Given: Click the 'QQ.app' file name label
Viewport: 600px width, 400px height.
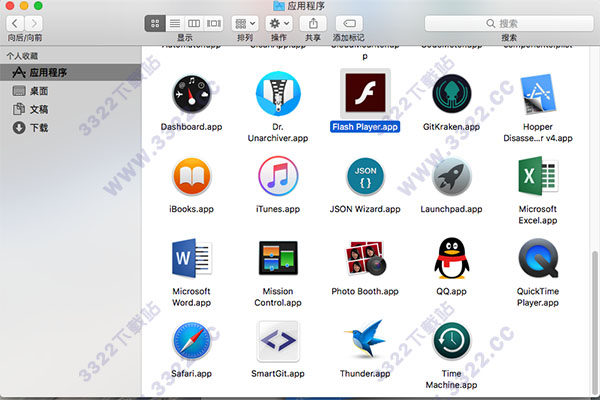Looking at the screenshot, I should point(452,292).
